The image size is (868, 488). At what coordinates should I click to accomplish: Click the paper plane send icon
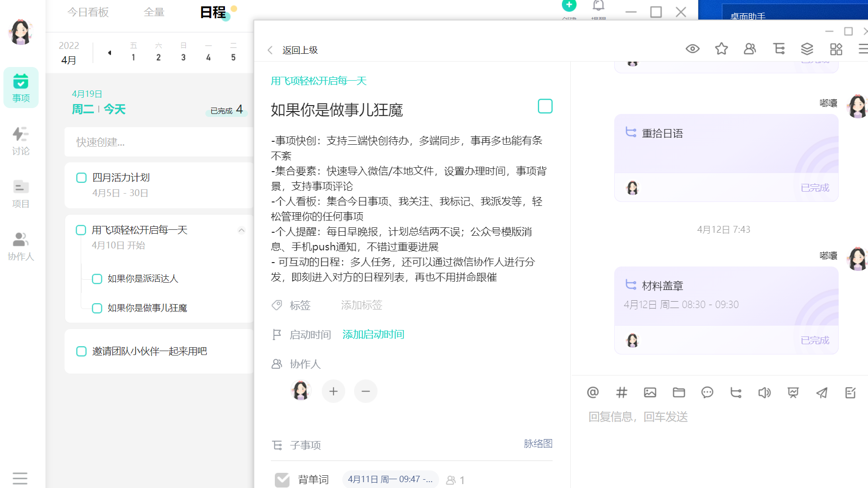point(822,392)
